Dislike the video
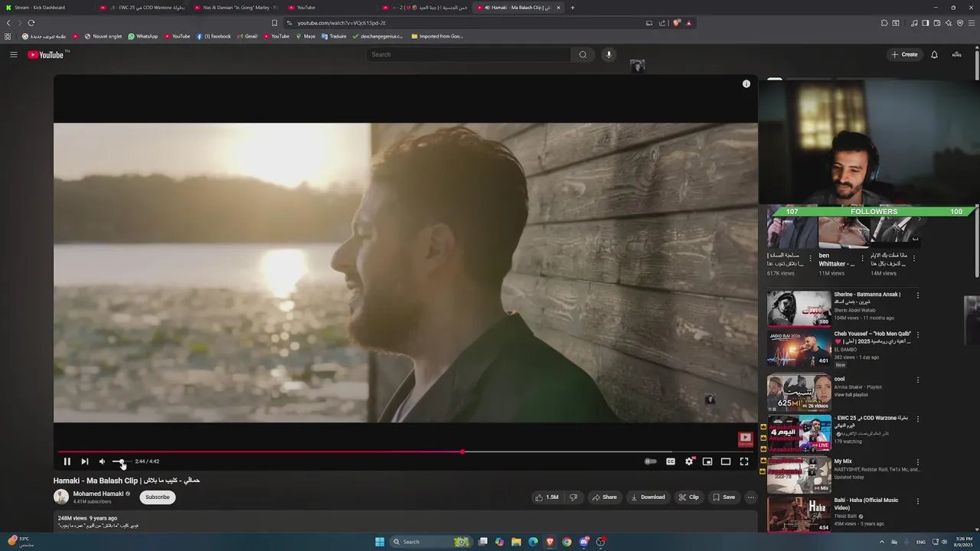This screenshot has width=980, height=551. pyautogui.click(x=573, y=497)
